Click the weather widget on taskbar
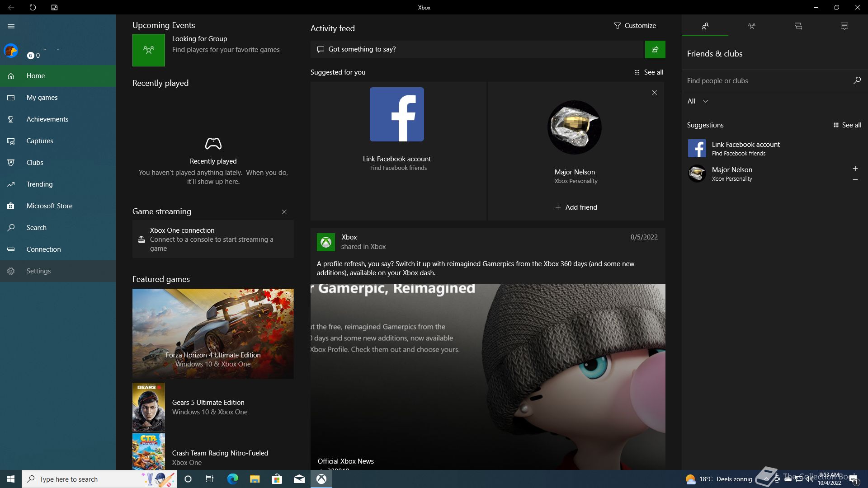 pos(719,479)
